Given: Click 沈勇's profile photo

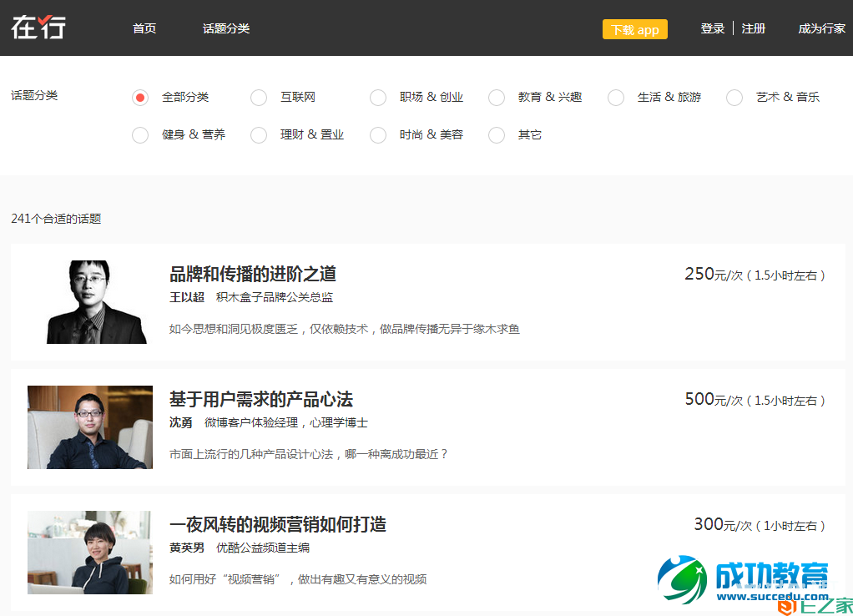Looking at the screenshot, I should [x=89, y=427].
